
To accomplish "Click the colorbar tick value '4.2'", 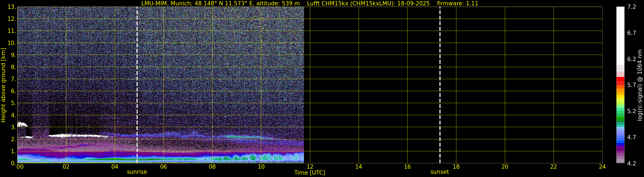I will tap(632, 163).
